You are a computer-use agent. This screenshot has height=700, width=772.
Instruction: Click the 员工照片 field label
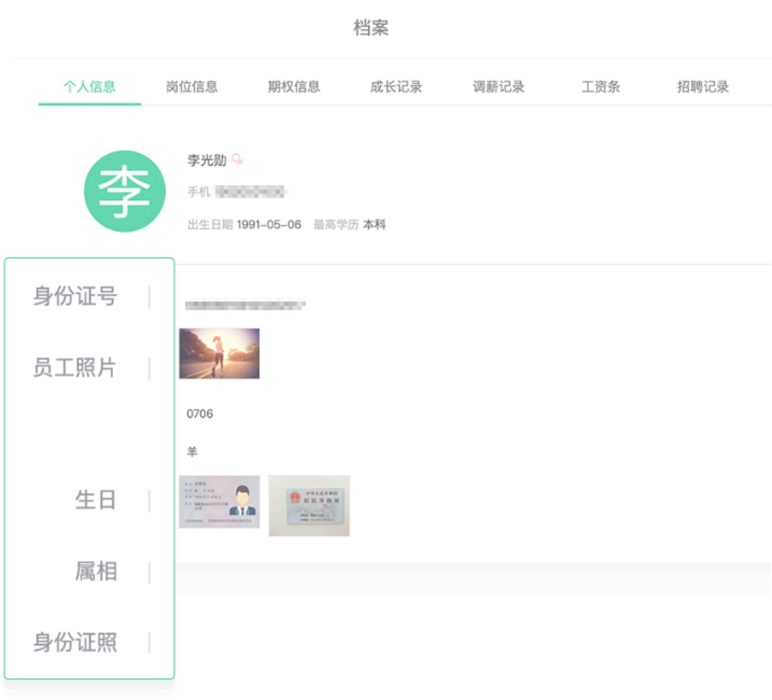pyautogui.click(x=74, y=368)
